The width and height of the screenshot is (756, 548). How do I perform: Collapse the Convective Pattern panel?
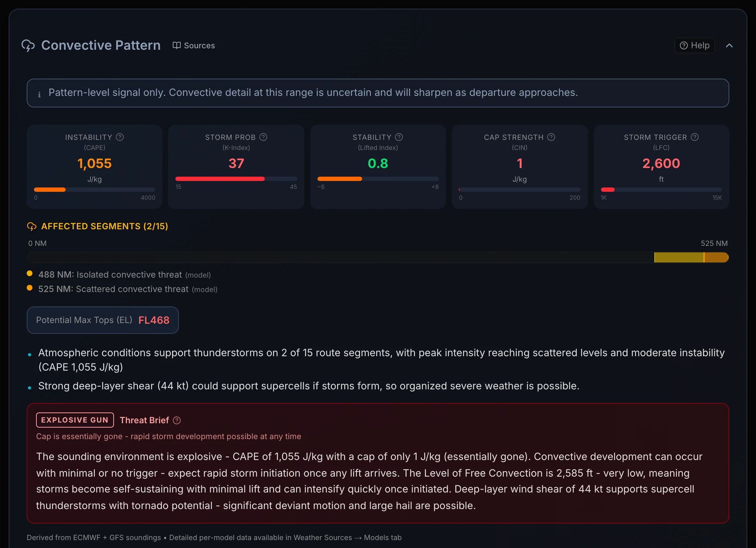[x=729, y=45]
